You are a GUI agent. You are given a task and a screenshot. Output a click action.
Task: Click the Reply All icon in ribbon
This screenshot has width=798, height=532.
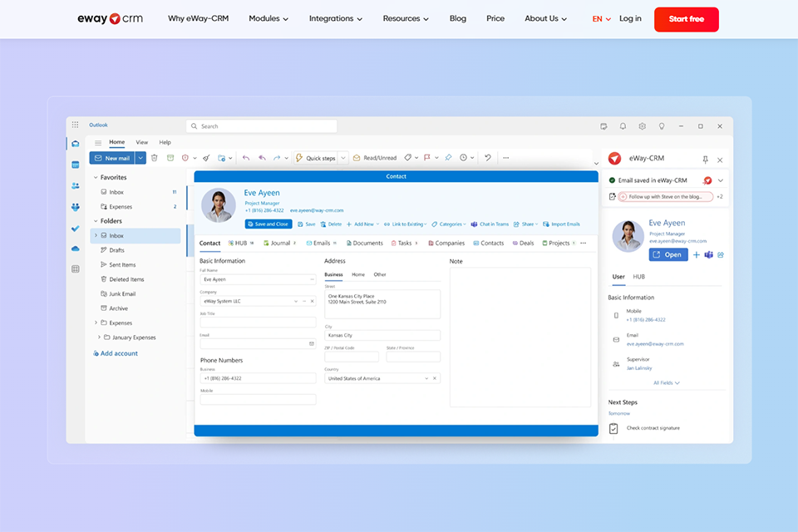point(262,158)
